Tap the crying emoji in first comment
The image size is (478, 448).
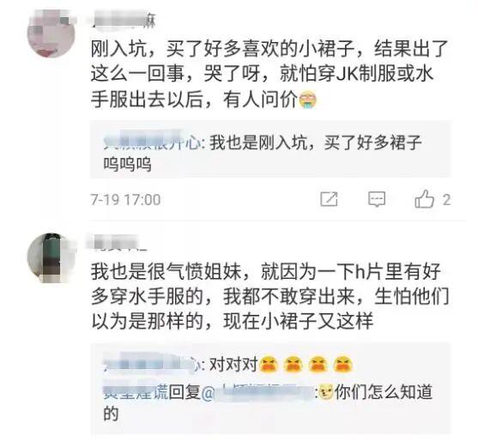coord(308,100)
